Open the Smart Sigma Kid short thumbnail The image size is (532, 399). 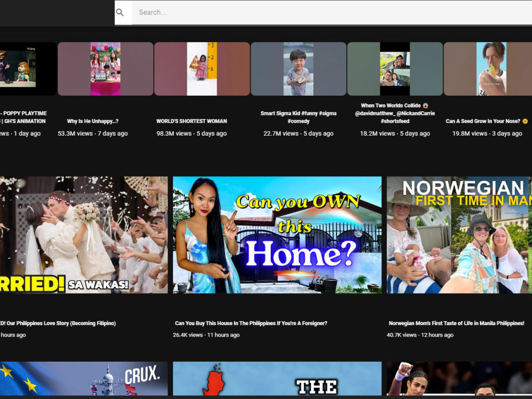pyautogui.click(x=298, y=69)
